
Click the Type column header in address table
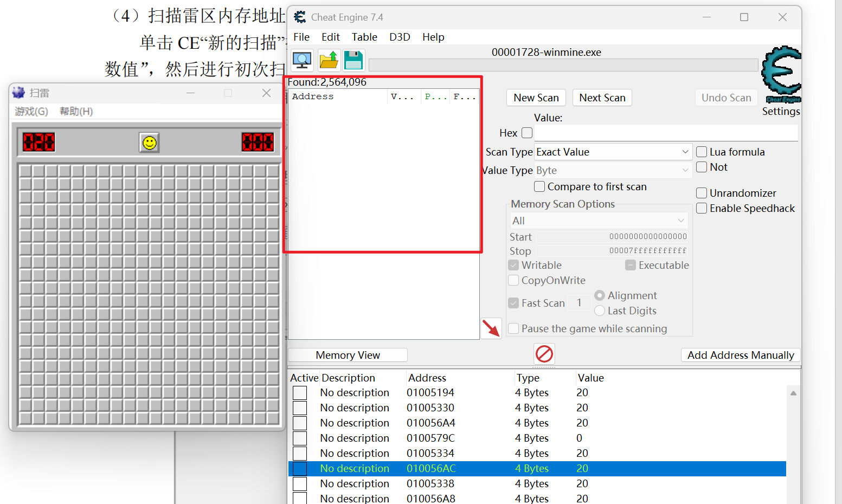click(528, 378)
